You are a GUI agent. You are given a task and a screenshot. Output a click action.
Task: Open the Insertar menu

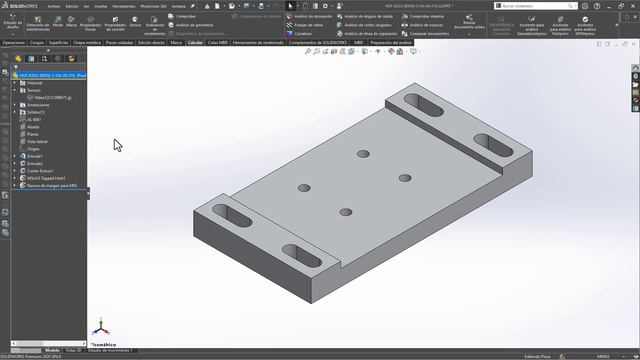point(101,6)
